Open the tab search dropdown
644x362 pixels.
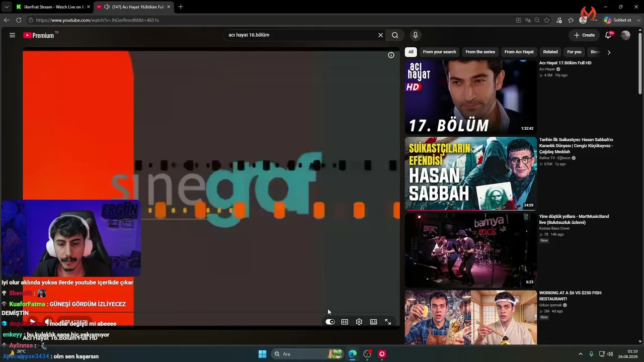pos(7,7)
